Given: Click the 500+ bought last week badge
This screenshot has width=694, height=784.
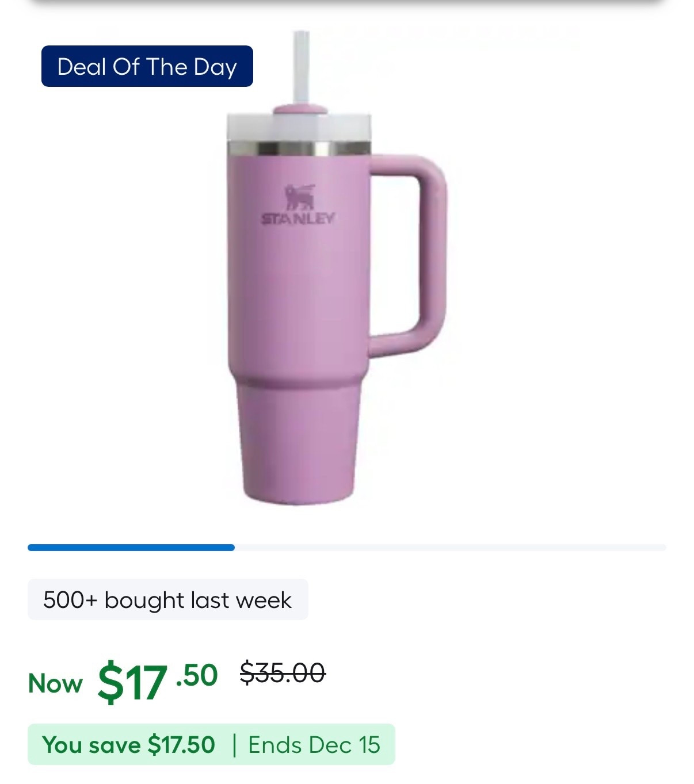Looking at the screenshot, I should 167,601.
